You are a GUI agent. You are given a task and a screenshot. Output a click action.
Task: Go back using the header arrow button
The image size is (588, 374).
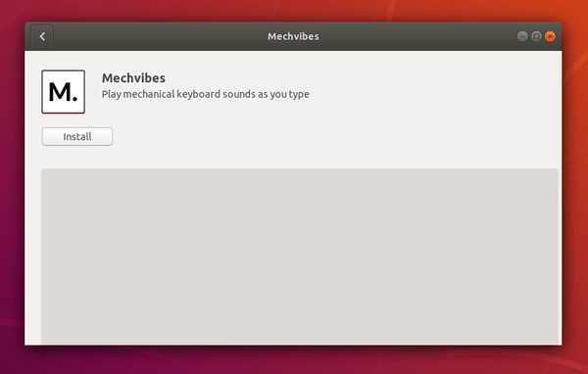(42, 36)
